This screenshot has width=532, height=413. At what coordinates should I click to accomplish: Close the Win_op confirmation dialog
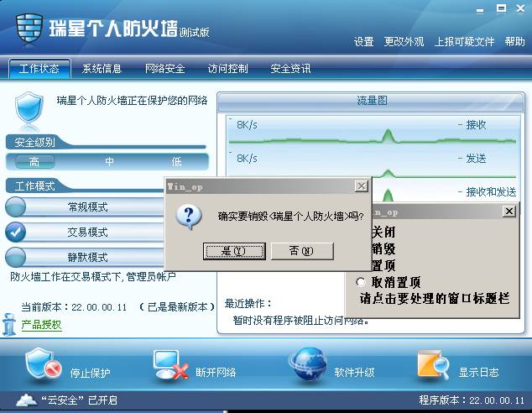362,186
